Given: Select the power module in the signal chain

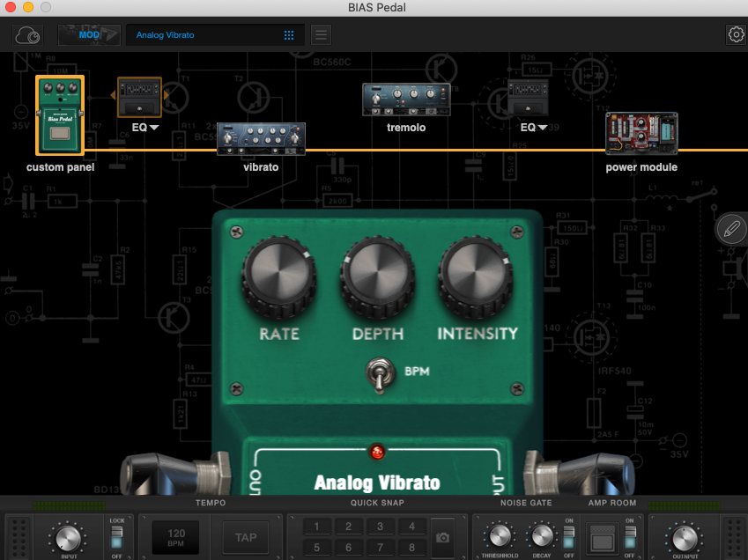Looking at the screenshot, I should coord(641,134).
